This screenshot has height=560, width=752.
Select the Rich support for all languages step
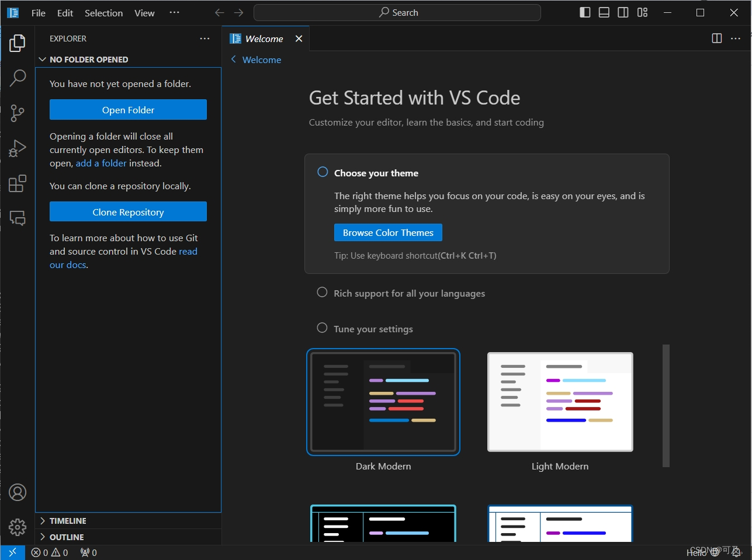(409, 293)
